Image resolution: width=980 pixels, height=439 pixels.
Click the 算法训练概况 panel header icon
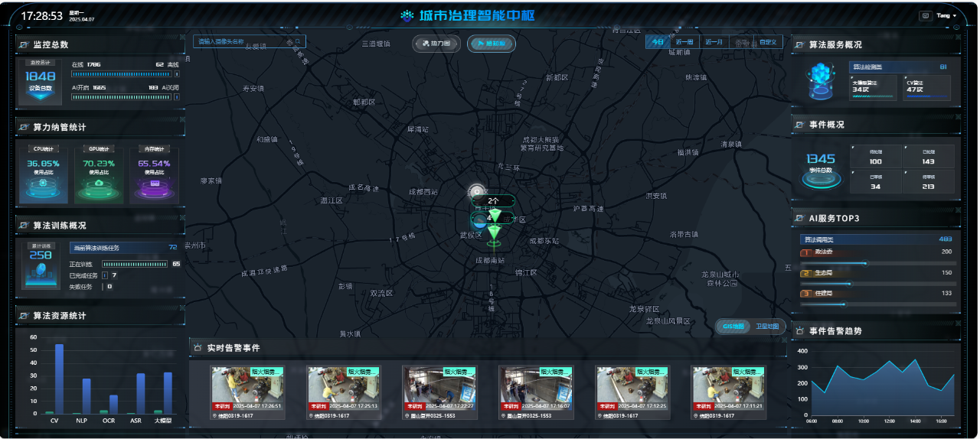point(24,226)
